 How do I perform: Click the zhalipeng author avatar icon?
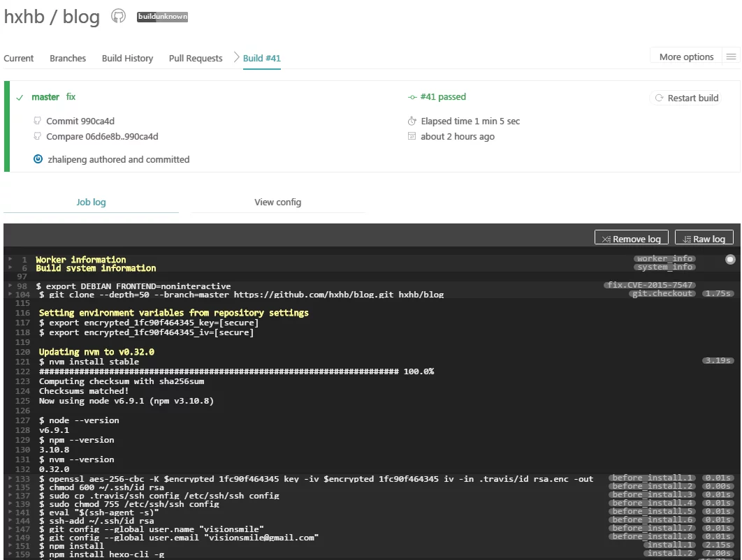pos(38,159)
